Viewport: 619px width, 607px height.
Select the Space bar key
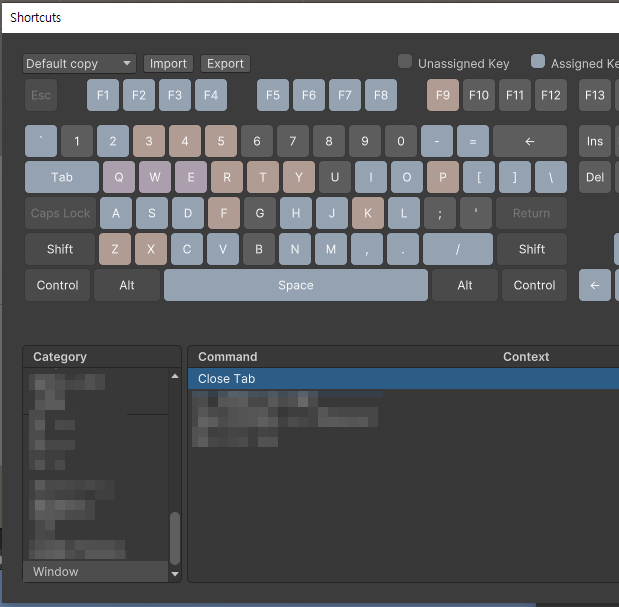pyautogui.click(x=295, y=285)
